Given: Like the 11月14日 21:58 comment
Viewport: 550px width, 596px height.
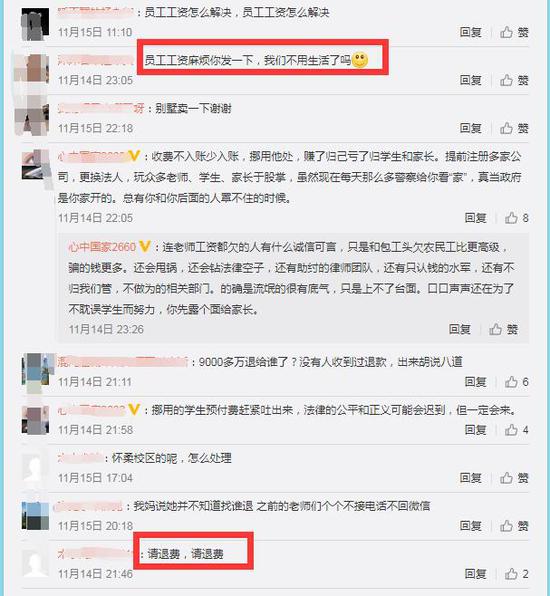Looking at the screenshot, I should (517, 430).
